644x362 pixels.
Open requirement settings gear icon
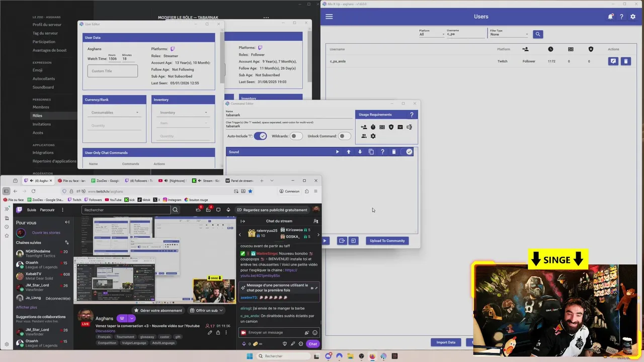373,136
